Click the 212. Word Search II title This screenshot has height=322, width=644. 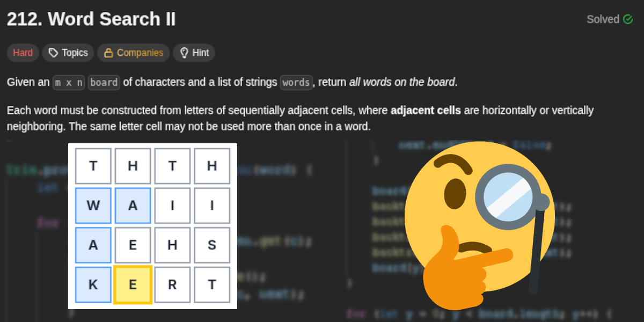pos(91,19)
